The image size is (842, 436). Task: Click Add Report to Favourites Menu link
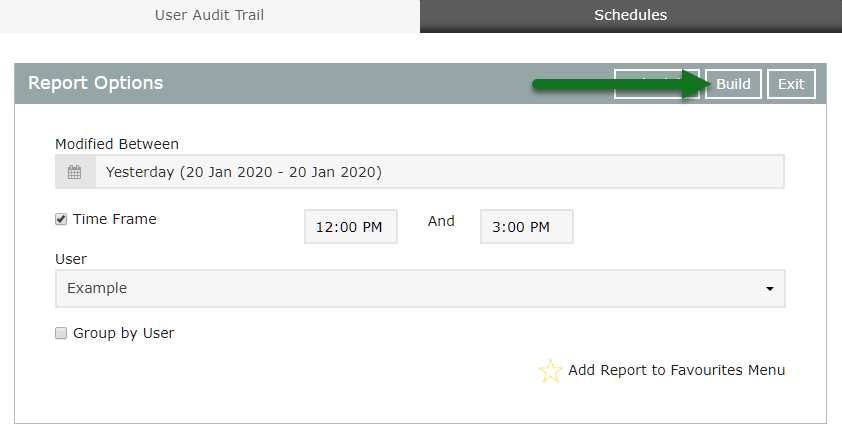pyautogui.click(x=676, y=370)
